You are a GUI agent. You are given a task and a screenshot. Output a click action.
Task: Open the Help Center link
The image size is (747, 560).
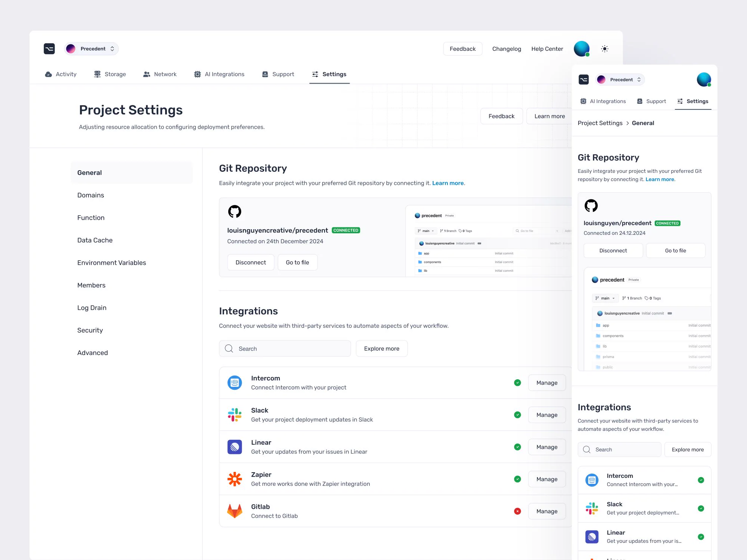[x=547, y=49]
